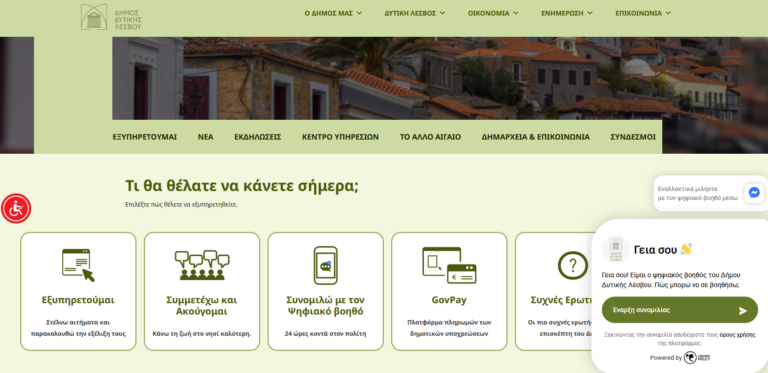Click the Συμμετέχω και Ακούγομαι people icon
Screen dimensions: 768x373
(202, 265)
